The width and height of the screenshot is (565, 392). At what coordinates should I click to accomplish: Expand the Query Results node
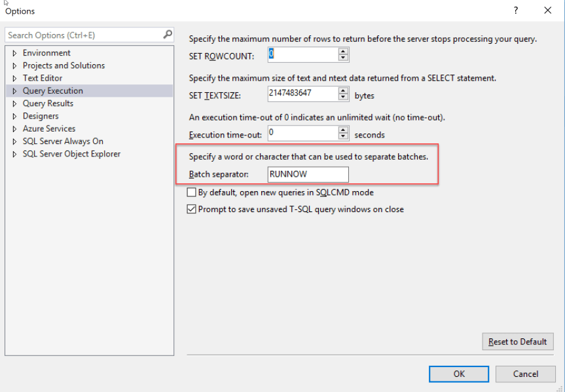click(x=14, y=103)
